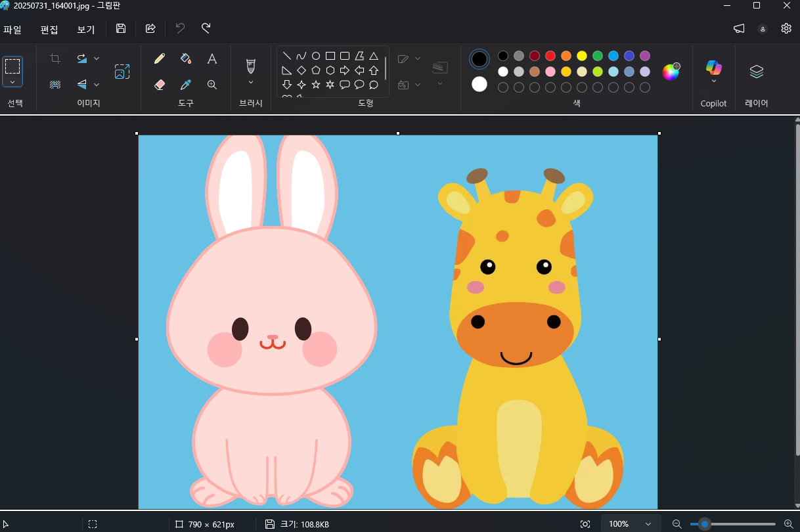Viewport: 800px width, 532px height.
Task: Expand the 브러시 brush type dropdown
Action: click(x=250, y=83)
